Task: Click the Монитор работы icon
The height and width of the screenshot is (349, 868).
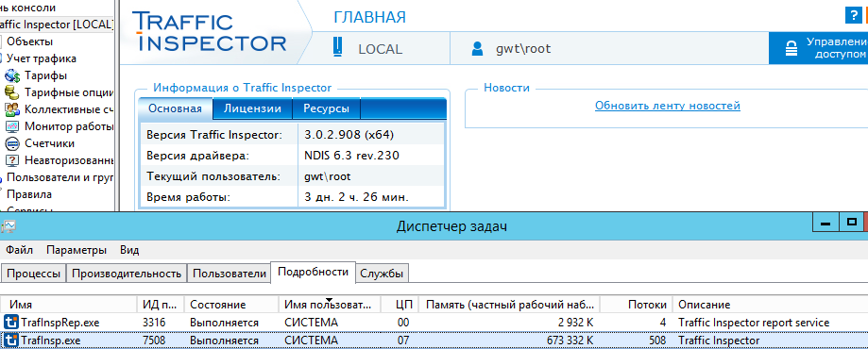Action: [x=12, y=126]
